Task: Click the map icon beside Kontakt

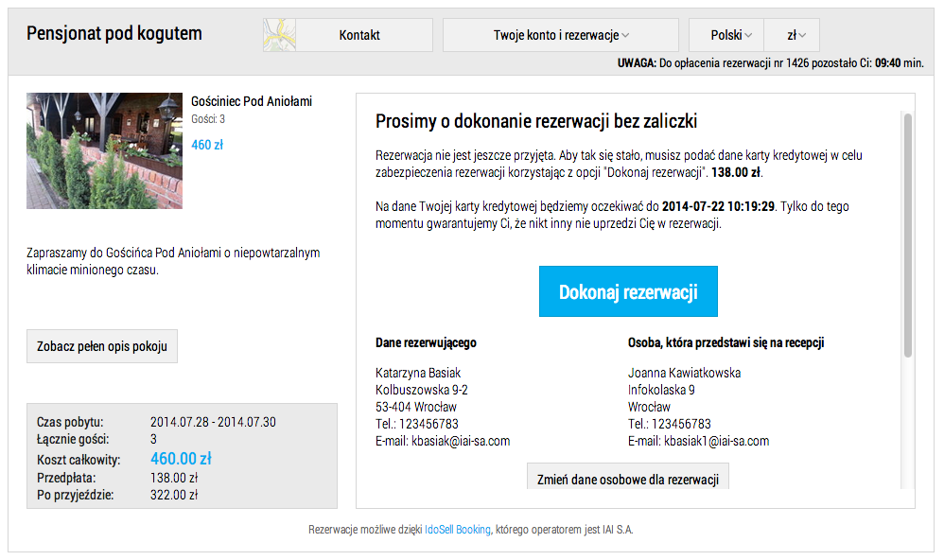Action: pyautogui.click(x=279, y=35)
